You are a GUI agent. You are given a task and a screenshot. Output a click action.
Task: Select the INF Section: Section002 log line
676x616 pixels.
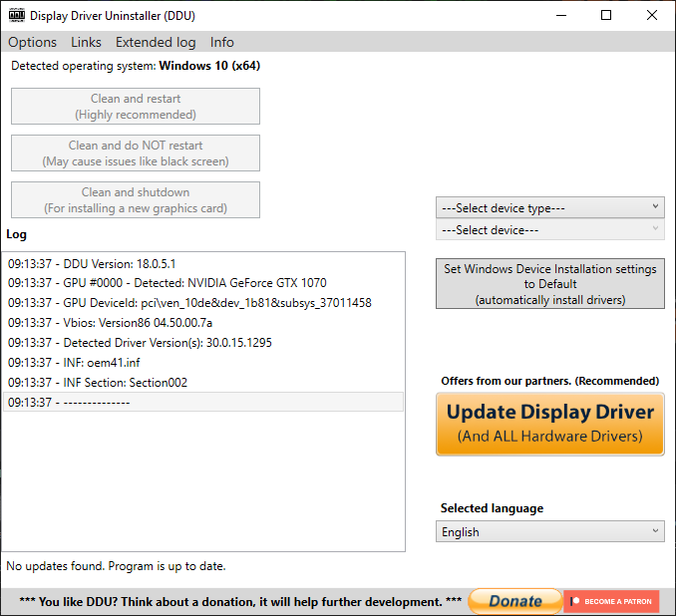[203, 383]
